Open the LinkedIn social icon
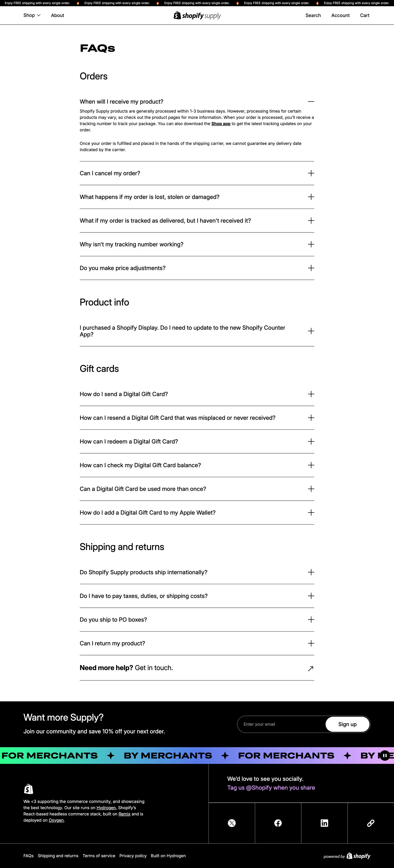Screen dimensions: 394x868 pyautogui.click(x=324, y=823)
